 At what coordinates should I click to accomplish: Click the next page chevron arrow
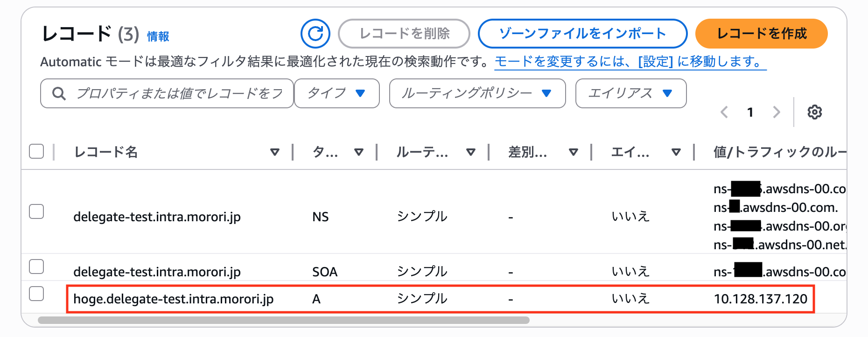click(x=776, y=112)
